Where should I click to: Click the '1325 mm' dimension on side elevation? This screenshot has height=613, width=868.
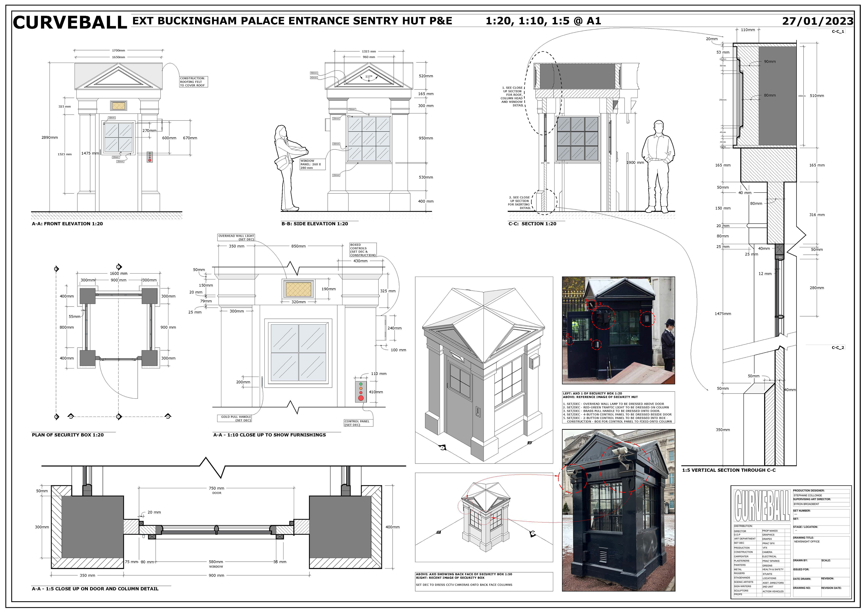[x=369, y=51]
